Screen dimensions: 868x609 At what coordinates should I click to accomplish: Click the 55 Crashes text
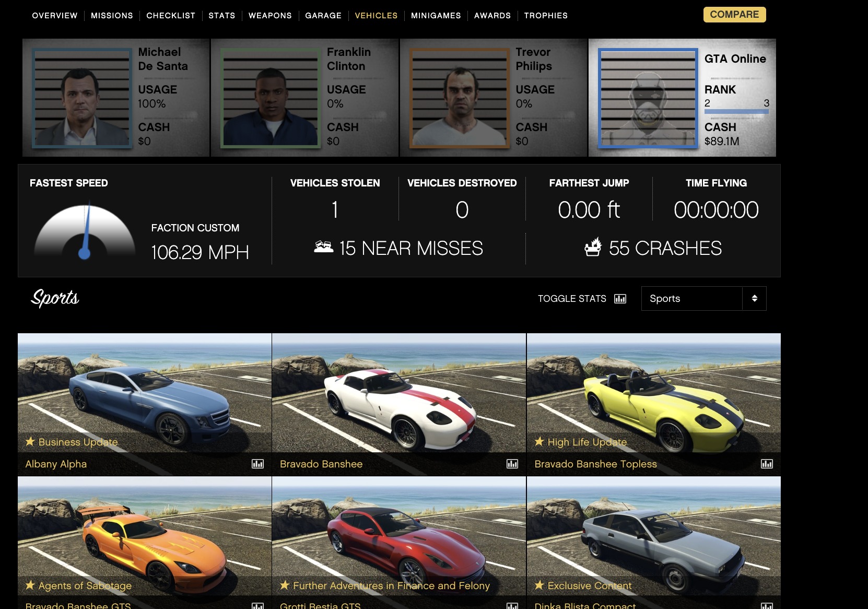(665, 248)
